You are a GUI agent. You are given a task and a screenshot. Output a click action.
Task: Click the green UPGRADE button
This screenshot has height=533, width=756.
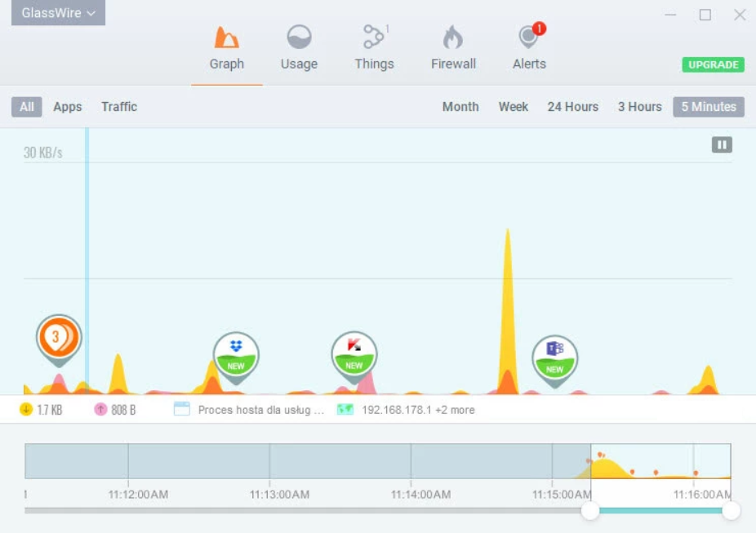(x=713, y=64)
